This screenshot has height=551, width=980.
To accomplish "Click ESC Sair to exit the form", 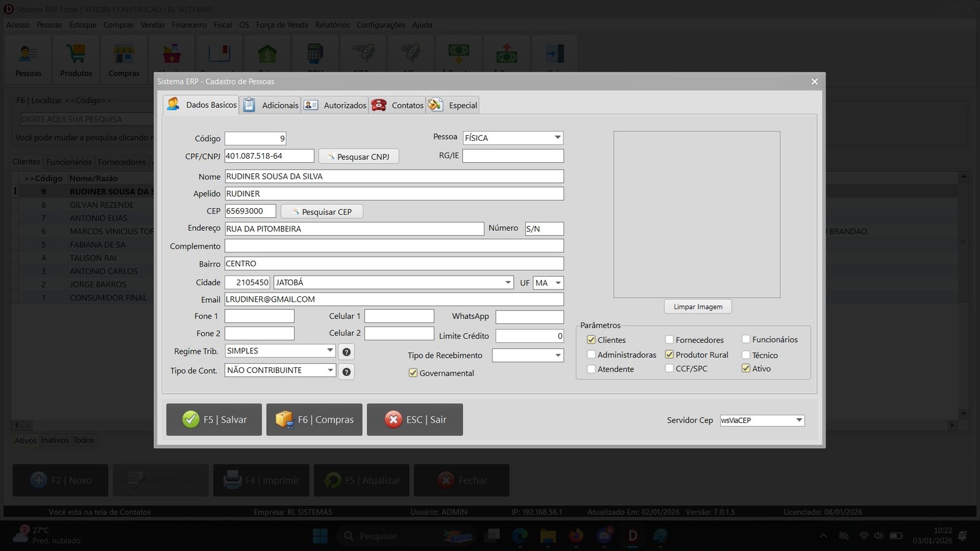I will click(x=415, y=419).
